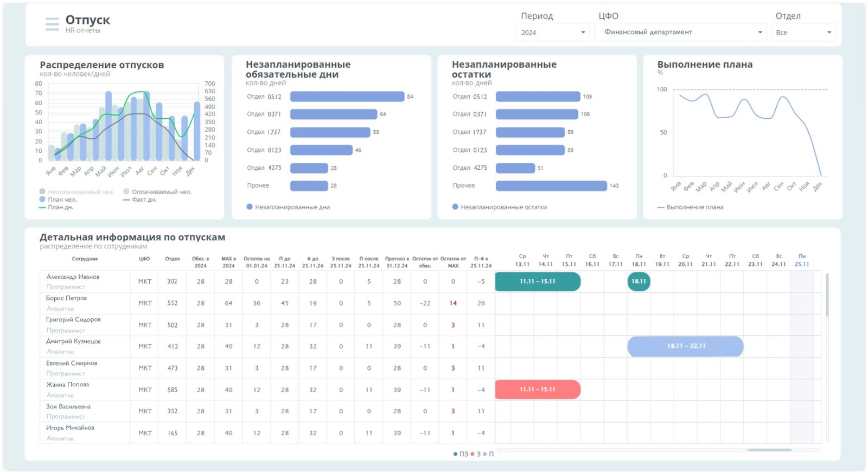Click the Отдел 0512 bar with value 109
The image size is (868, 473).
(538, 97)
